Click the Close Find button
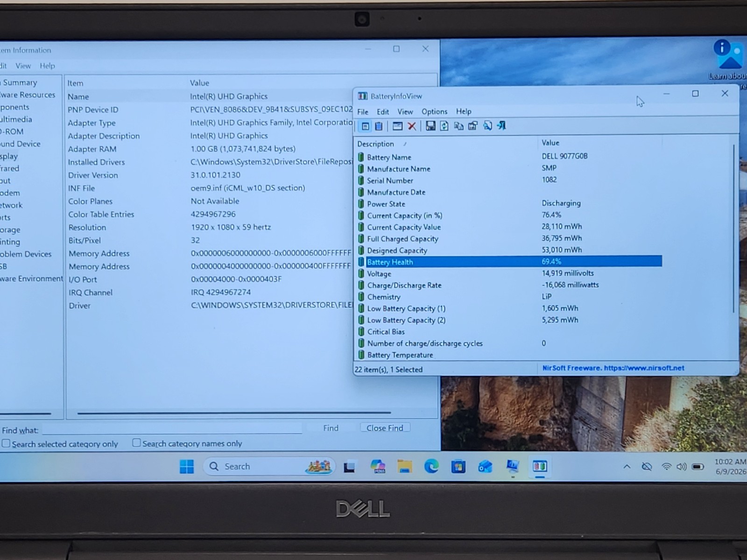The height and width of the screenshot is (560, 747). click(385, 428)
